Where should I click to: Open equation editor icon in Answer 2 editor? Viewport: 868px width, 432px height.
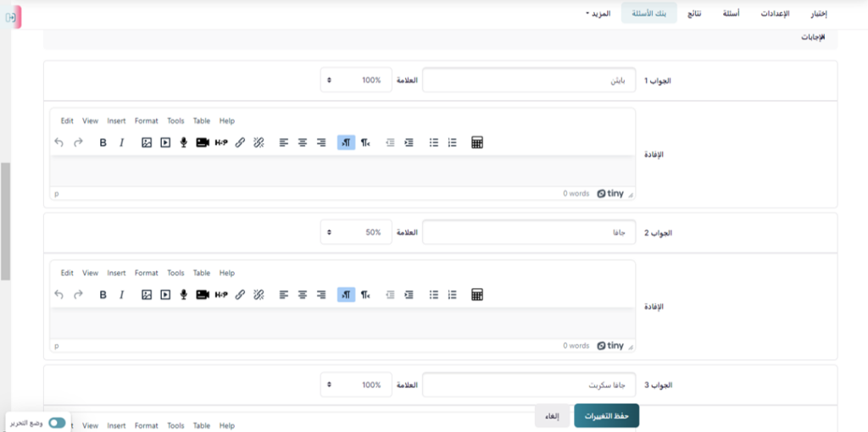477,296
